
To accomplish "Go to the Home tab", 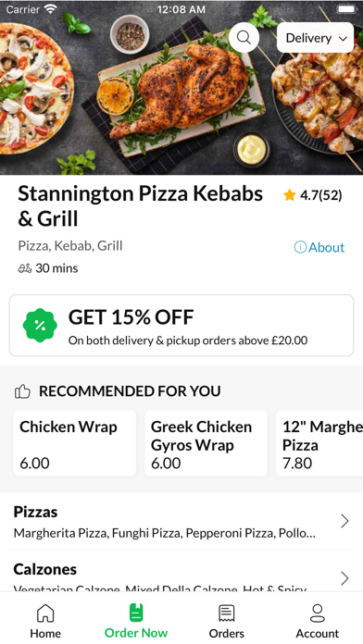I will click(x=45, y=621).
